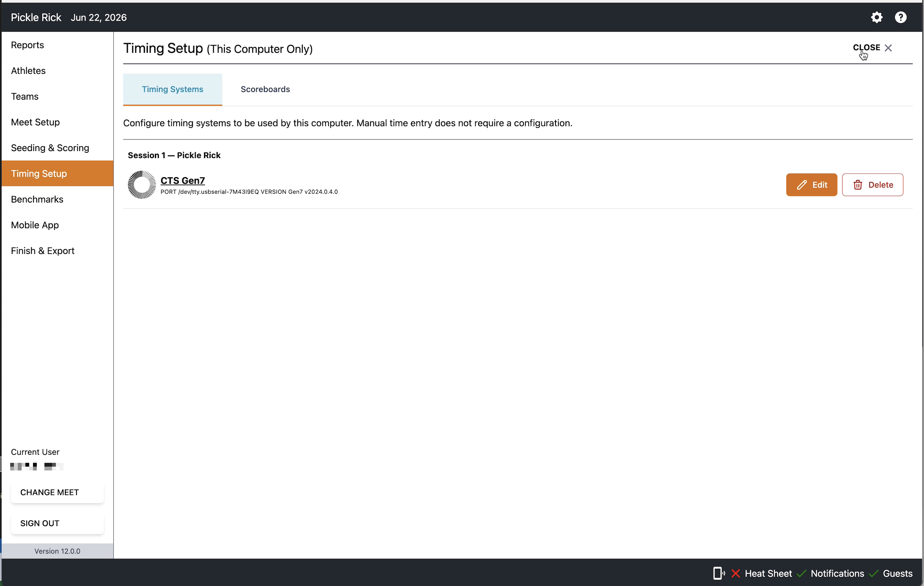Click the red X status icon beside Heat Sheet
924x586 pixels.
coord(736,573)
